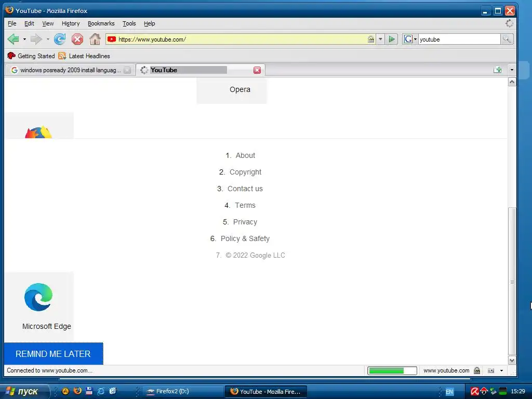
Task: Stop loading with the red X button
Action: 77,39
